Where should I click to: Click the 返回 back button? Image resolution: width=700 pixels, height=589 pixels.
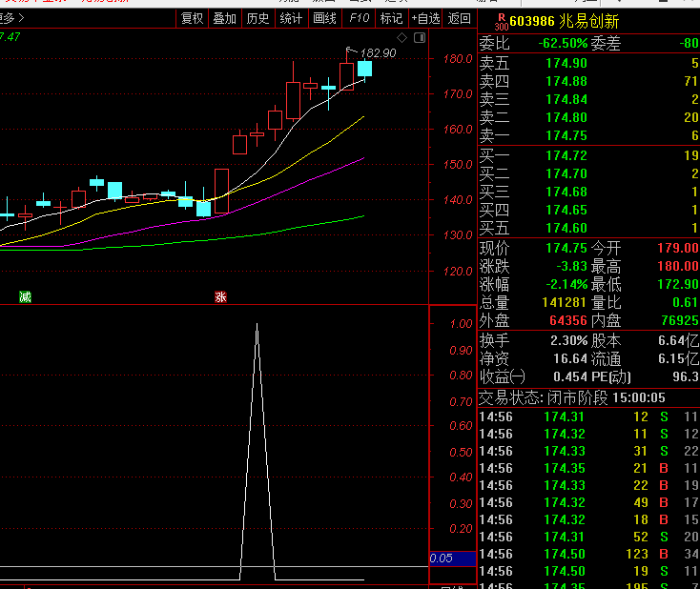[x=459, y=18]
